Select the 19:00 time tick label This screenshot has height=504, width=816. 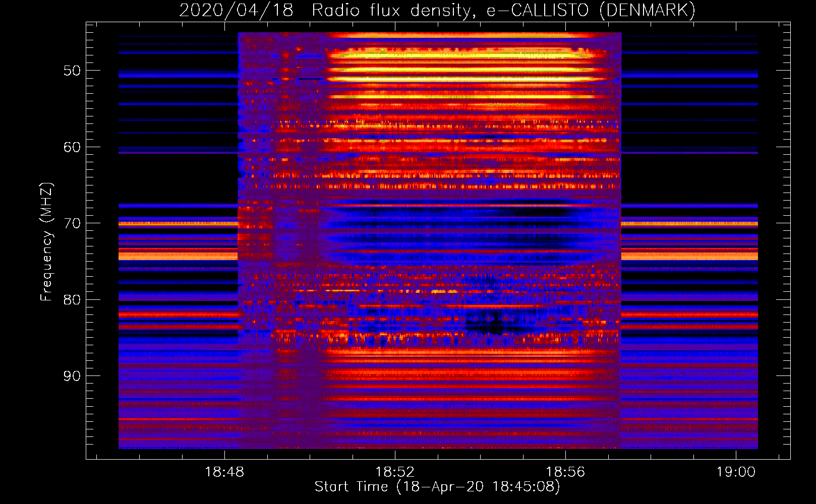pyautogui.click(x=736, y=472)
